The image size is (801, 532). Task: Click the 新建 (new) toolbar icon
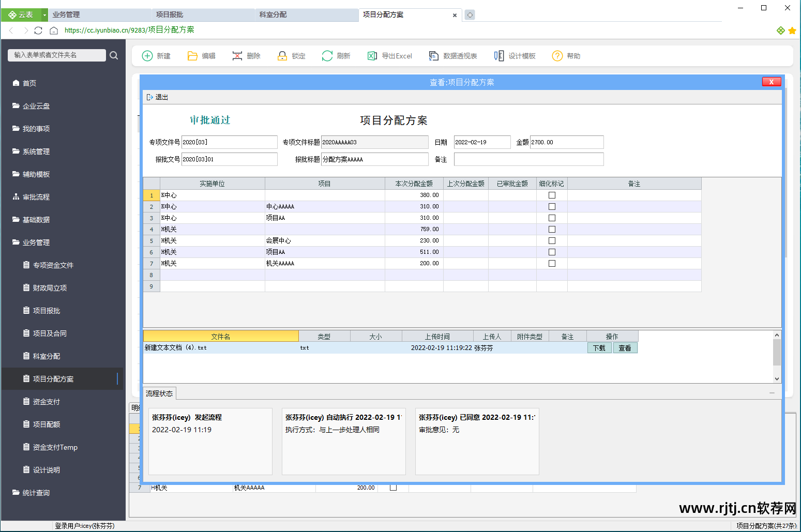[x=147, y=56]
